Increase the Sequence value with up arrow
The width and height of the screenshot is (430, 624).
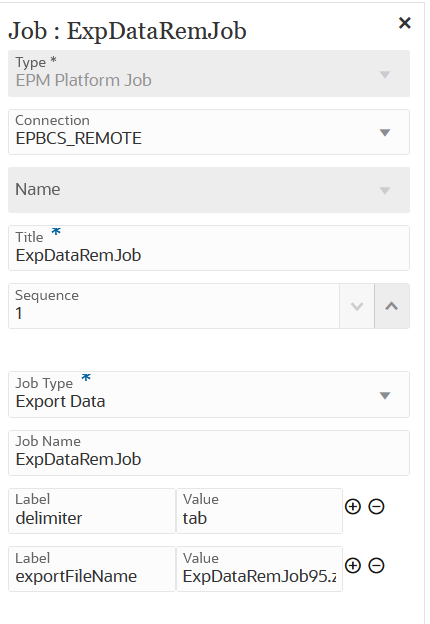point(392,306)
